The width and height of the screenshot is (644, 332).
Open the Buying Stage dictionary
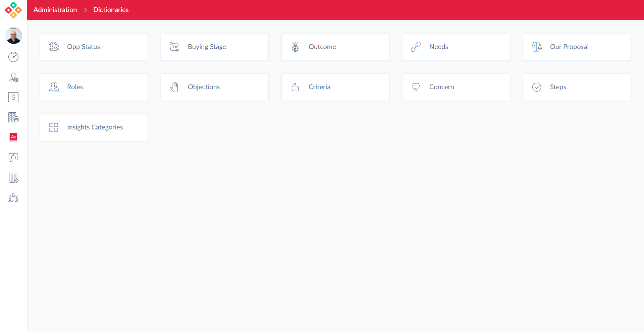pyautogui.click(x=215, y=47)
